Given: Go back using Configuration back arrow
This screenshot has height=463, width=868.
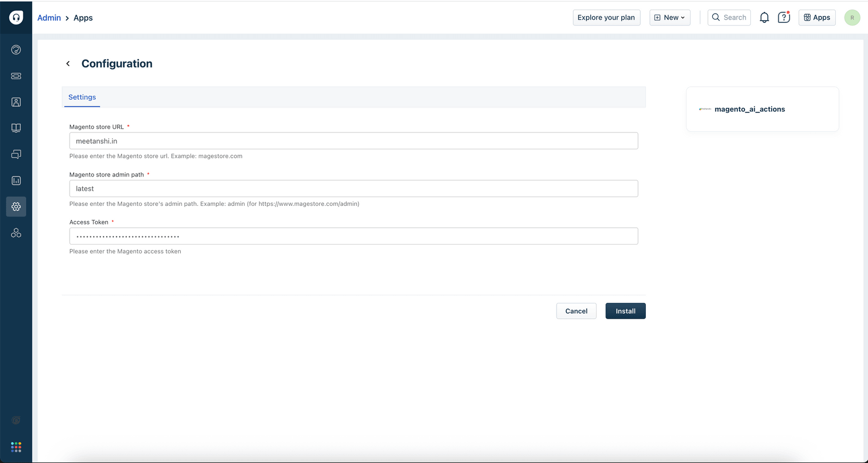Looking at the screenshot, I should [68, 64].
